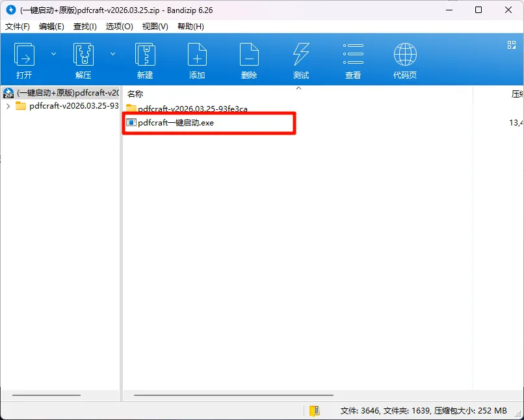Select the zip root node in tree
524x420 pixels.
pyautogui.click(x=60, y=92)
